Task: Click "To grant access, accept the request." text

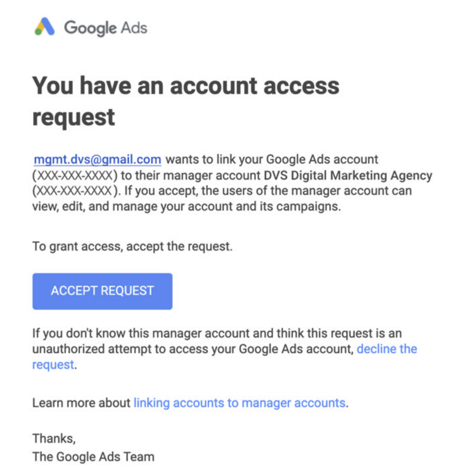Action: (x=132, y=246)
